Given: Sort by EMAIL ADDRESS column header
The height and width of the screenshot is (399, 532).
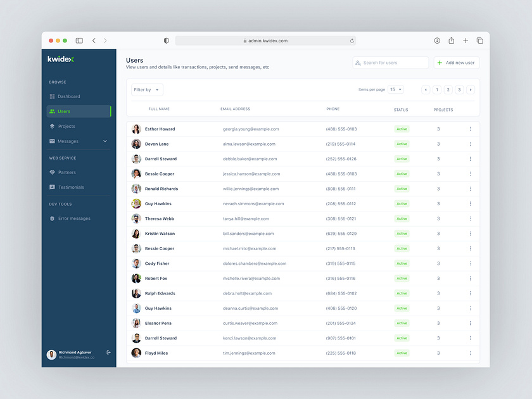Looking at the screenshot, I should tap(235, 109).
